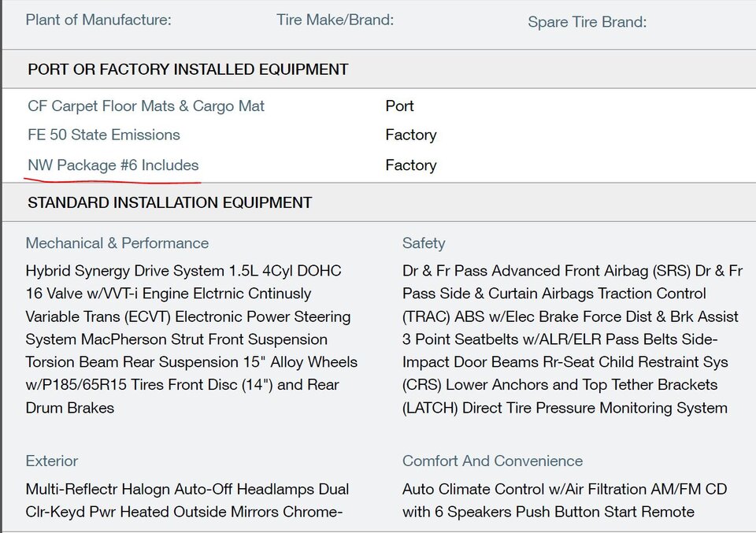Collapse the Port or Factory Installed Equipment section header
Screen dimensions: 756x533
tap(187, 69)
